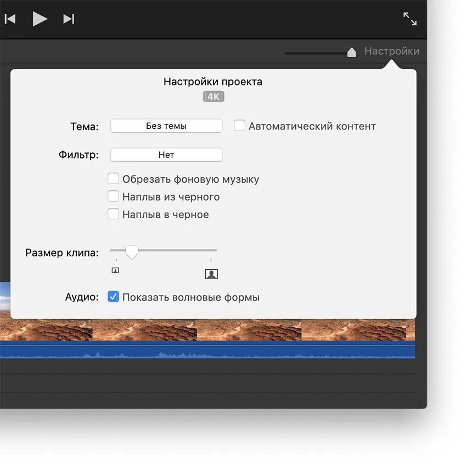Click the Размер клипа label

click(x=62, y=253)
